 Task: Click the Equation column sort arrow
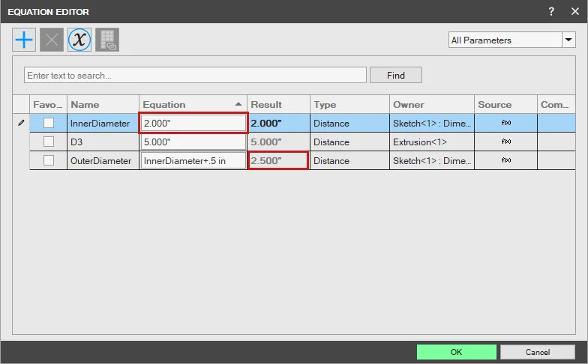tap(238, 104)
